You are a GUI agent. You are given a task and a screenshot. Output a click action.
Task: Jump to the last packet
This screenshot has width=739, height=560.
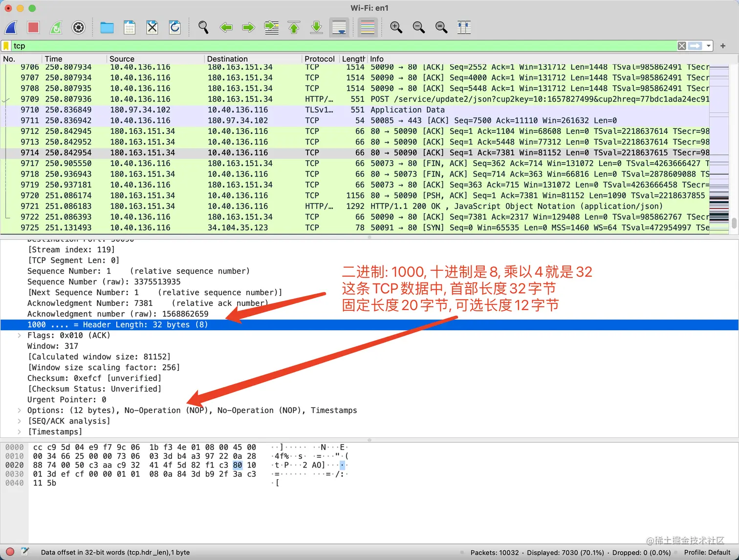coord(317,27)
